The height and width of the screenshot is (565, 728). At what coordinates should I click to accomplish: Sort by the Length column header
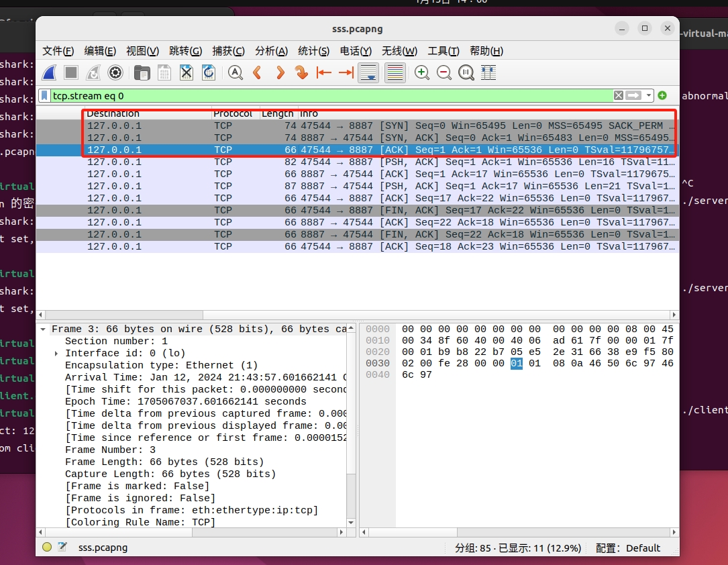278,114
